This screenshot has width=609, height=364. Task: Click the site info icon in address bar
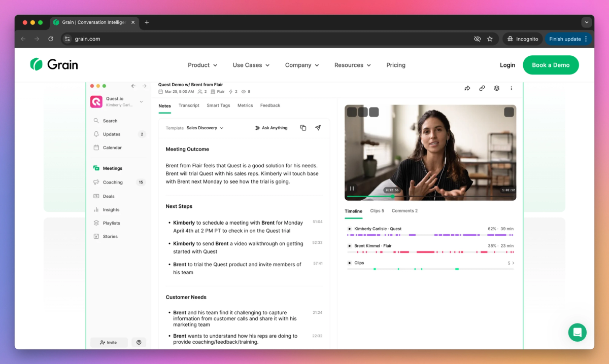click(67, 39)
